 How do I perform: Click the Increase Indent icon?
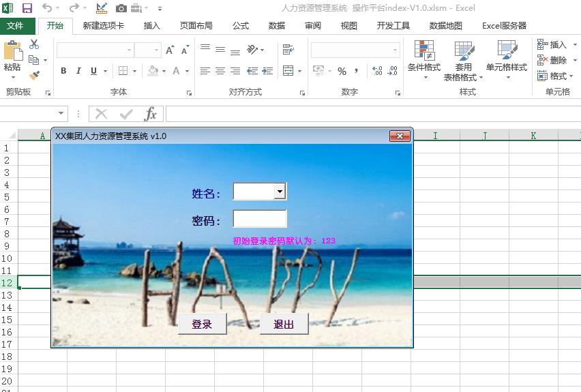tap(267, 71)
